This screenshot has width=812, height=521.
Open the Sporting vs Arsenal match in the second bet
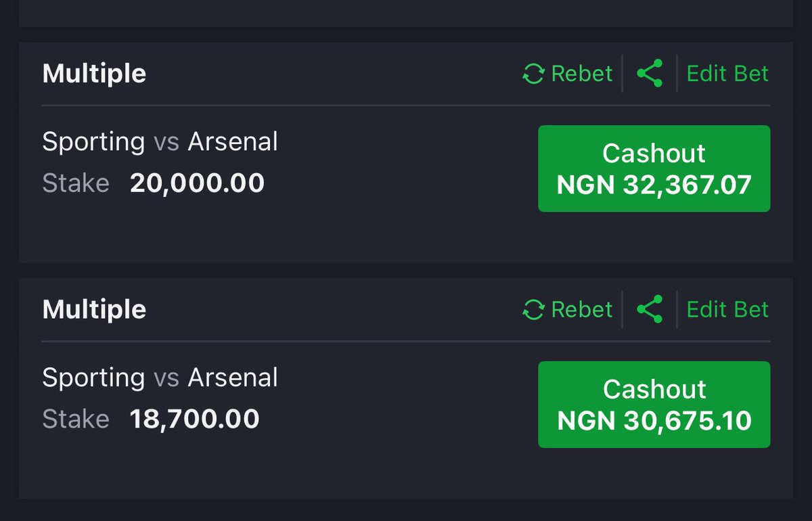pos(160,378)
